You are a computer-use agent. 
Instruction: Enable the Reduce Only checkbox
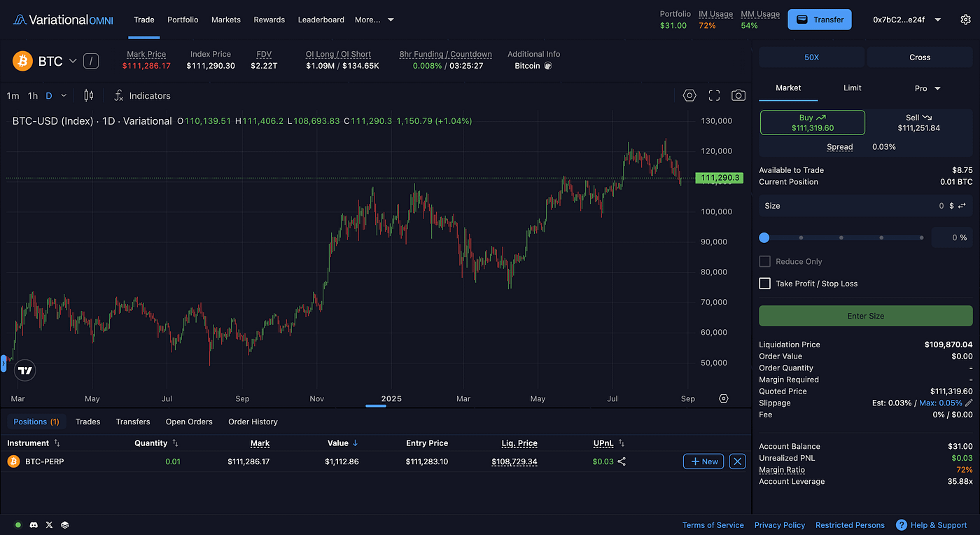pyautogui.click(x=764, y=262)
